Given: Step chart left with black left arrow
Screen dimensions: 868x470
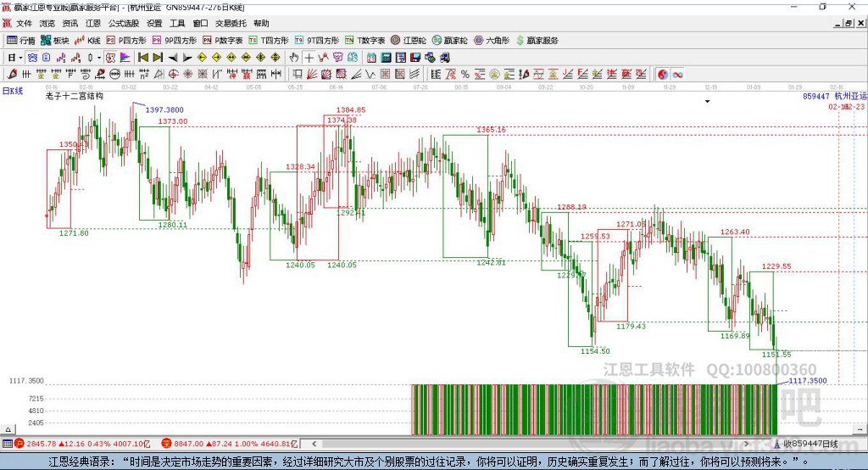Looking at the screenshot, I should (173, 58).
